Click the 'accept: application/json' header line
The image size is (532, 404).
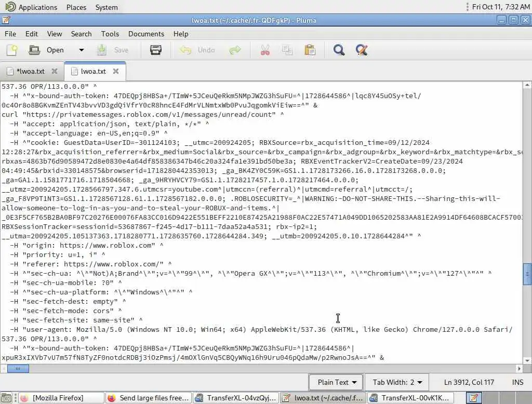(109, 124)
